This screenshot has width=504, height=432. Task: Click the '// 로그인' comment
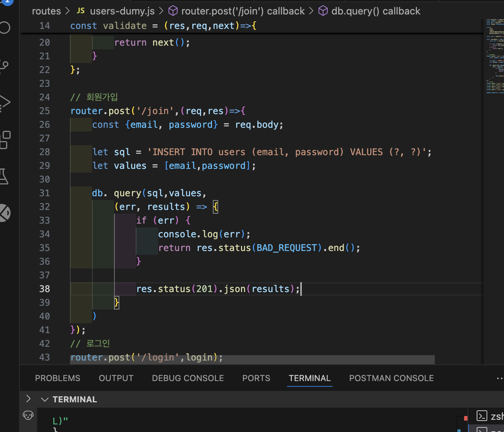click(90, 344)
